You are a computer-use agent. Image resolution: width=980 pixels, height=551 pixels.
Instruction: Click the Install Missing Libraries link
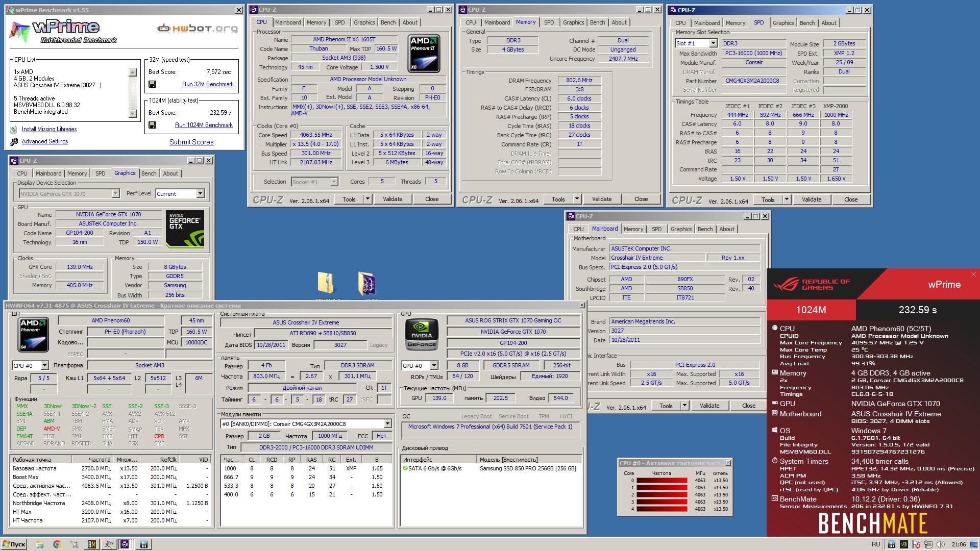(x=49, y=129)
